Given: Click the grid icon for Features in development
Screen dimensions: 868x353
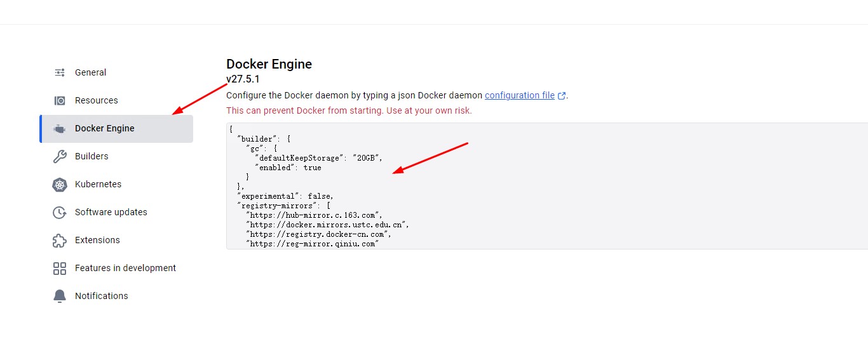Looking at the screenshot, I should coord(60,269).
